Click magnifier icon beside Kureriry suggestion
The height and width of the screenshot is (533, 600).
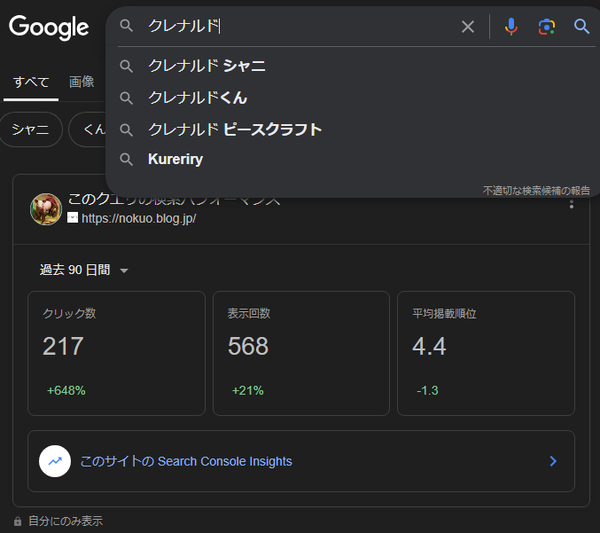126,159
